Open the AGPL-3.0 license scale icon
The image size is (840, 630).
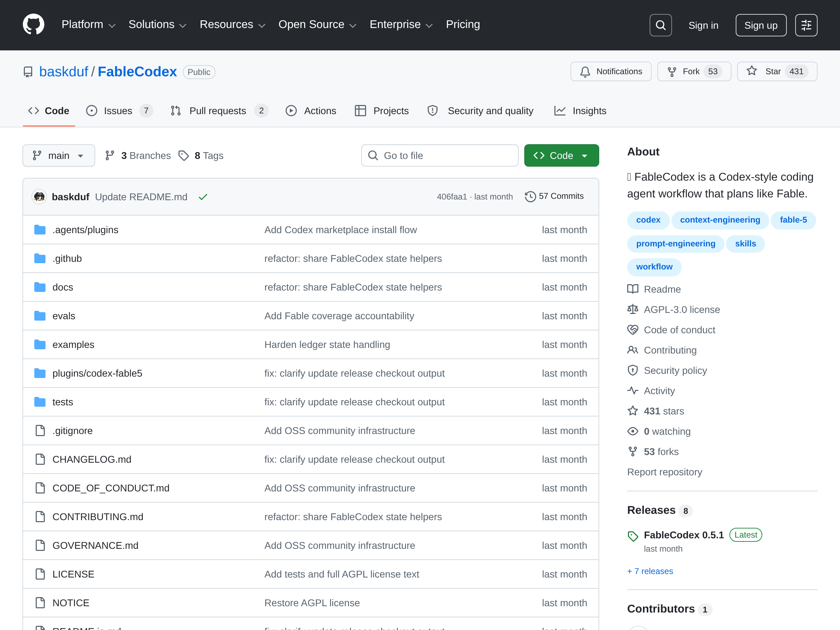point(633,309)
